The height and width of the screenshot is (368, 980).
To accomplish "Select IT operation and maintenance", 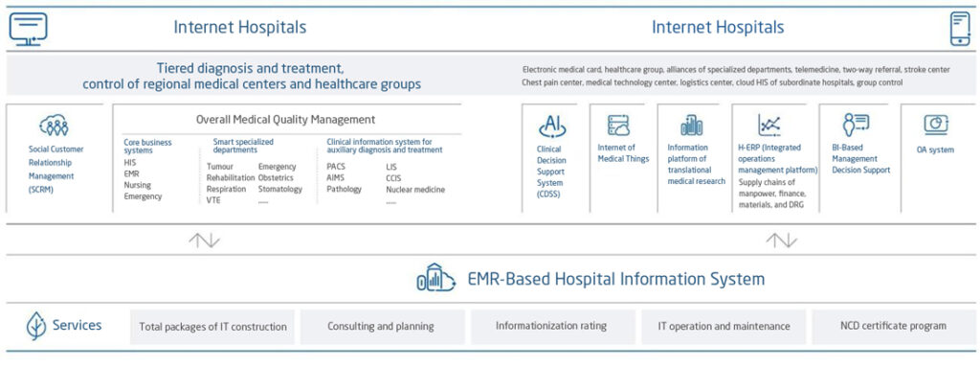I will [724, 327].
